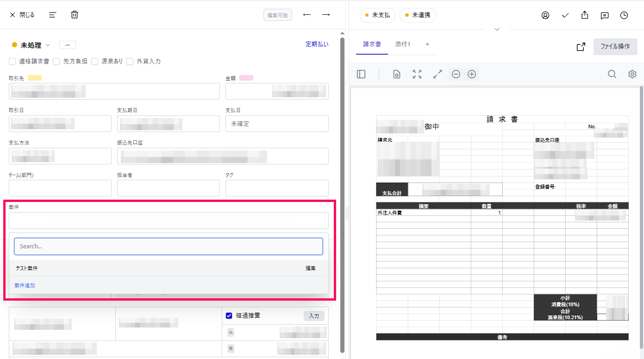Switch to the 添付1 tab
Screen dimensions: 644x359
pyautogui.click(x=403, y=44)
